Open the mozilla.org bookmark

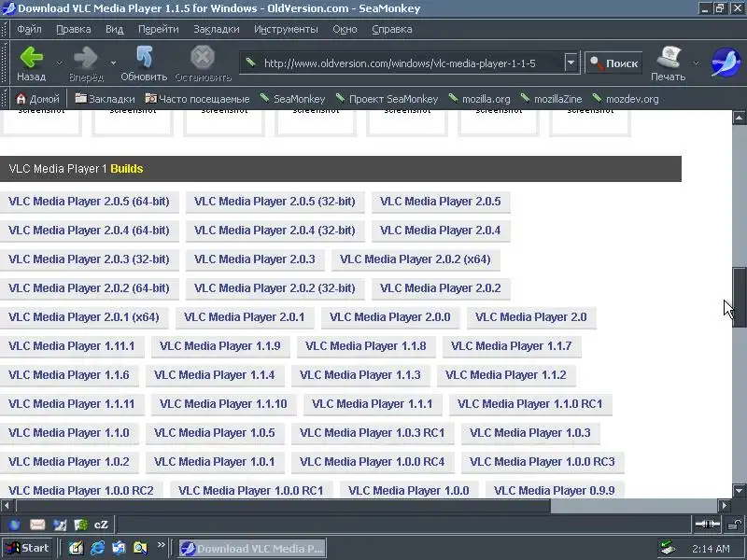pos(479,99)
